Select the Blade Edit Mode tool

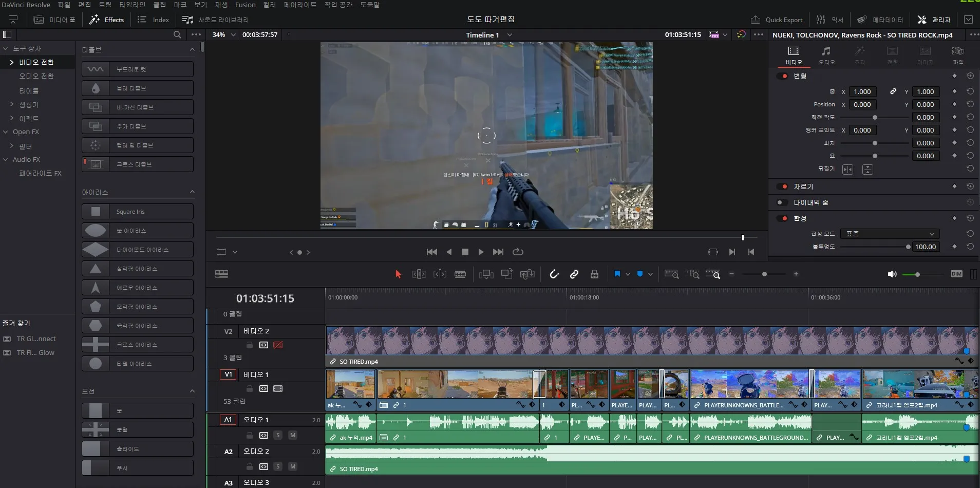pos(460,274)
